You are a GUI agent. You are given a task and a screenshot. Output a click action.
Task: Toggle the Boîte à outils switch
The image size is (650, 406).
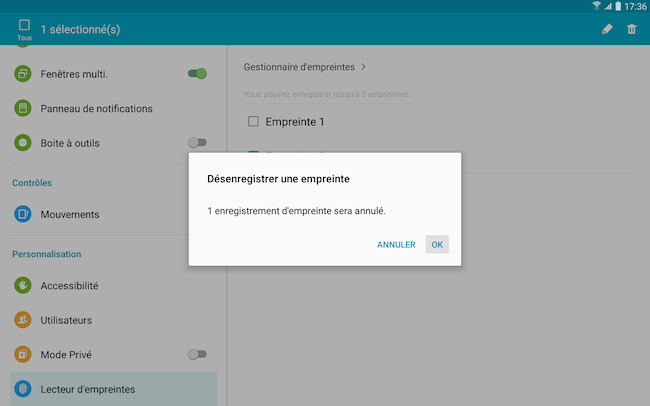click(x=197, y=143)
